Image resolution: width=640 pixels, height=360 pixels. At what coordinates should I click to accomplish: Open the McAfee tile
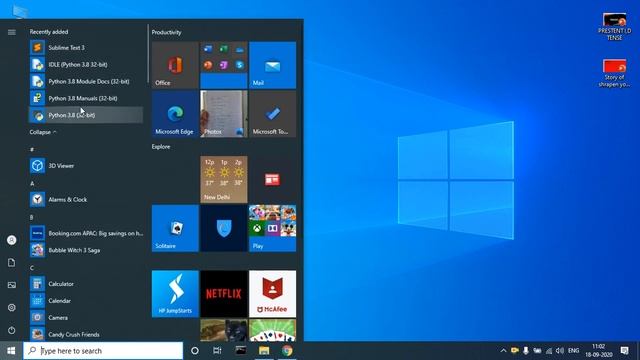(273, 294)
